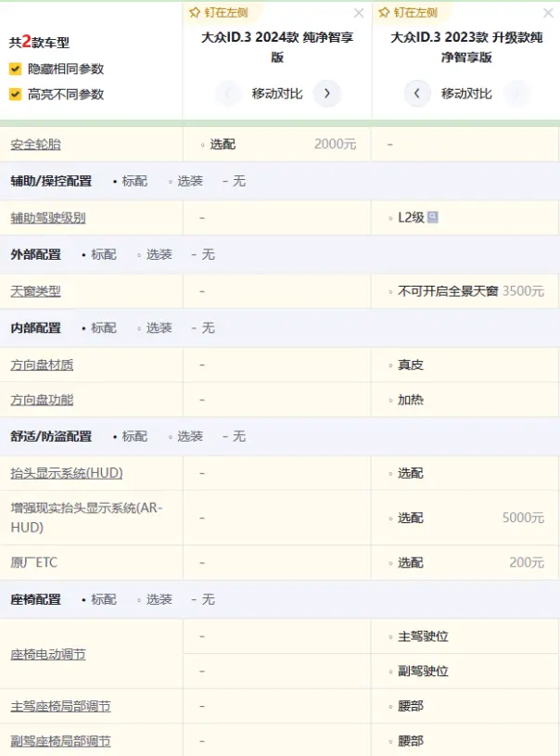560x756 pixels.
Task: Select the 辅助/操控配置 section header
Action: pyautogui.click(x=51, y=181)
